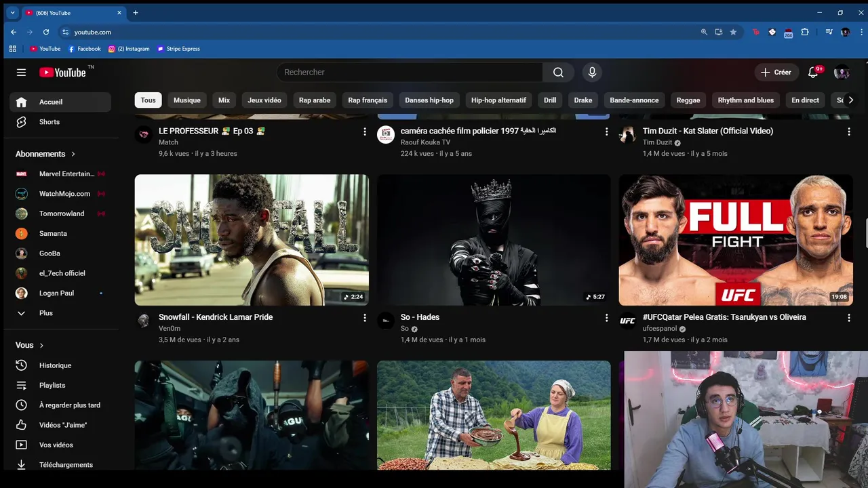
Task: Open the Instagram bookmark
Action: coord(129,49)
